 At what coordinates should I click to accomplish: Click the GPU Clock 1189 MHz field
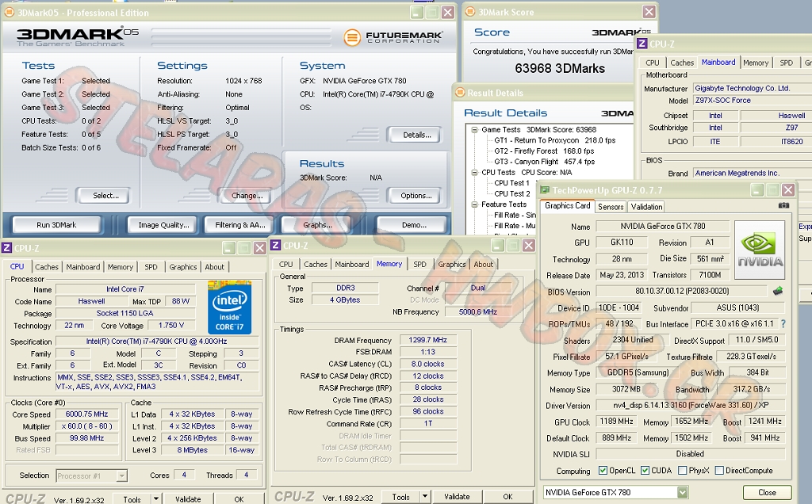[616, 422]
